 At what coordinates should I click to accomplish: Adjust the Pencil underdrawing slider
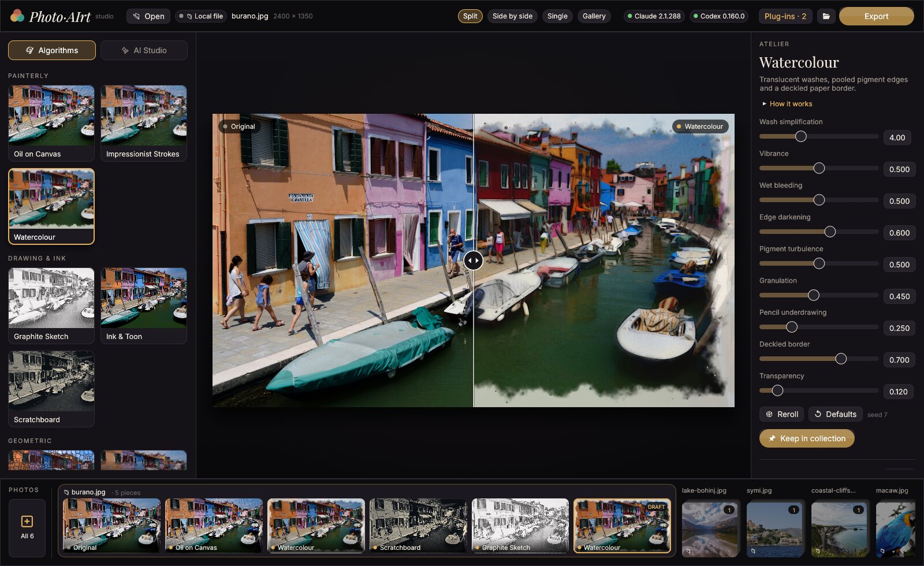pyautogui.click(x=819, y=327)
